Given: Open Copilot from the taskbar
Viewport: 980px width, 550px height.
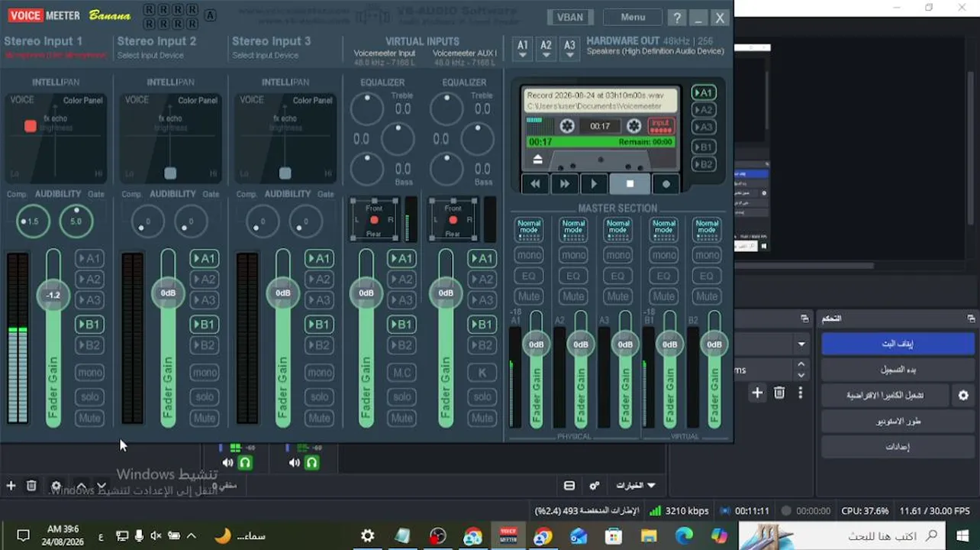Looking at the screenshot, I should (x=719, y=536).
